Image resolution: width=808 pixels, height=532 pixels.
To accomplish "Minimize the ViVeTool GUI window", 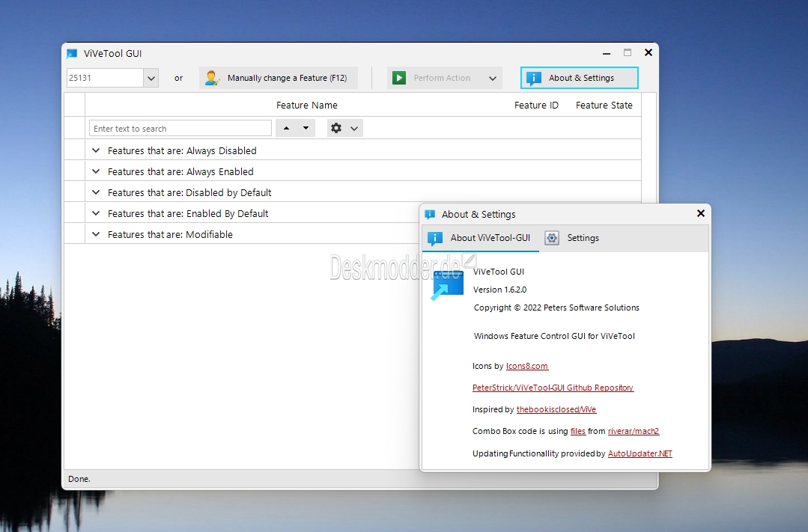I will [607, 53].
